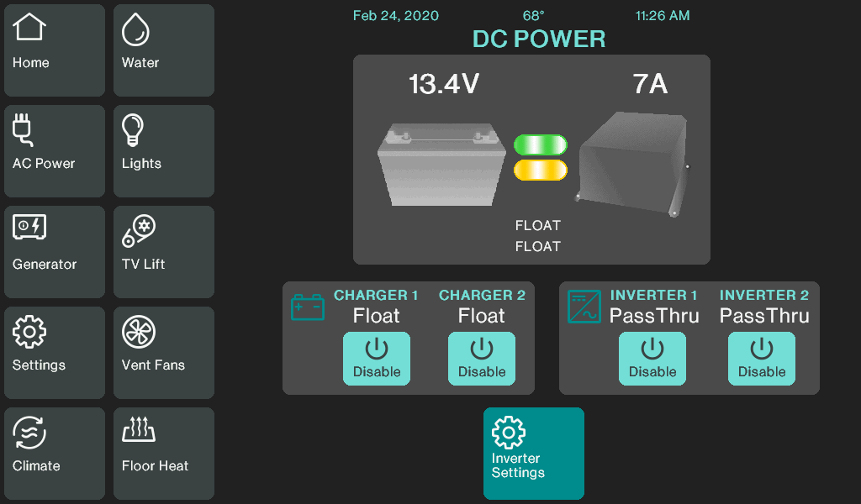Click the 7A current reading
The width and height of the screenshot is (861, 504).
[650, 85]
